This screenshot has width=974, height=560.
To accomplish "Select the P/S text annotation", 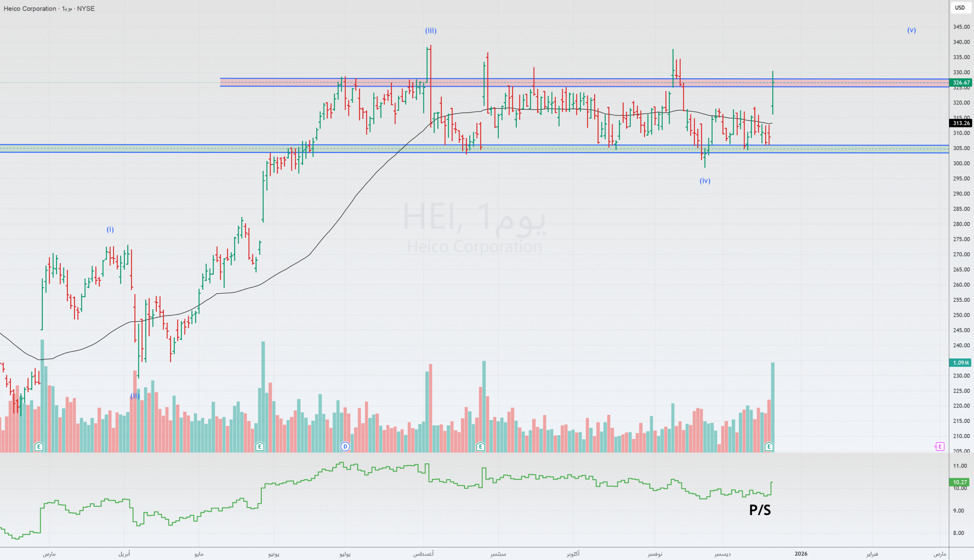I will (760, 510).
